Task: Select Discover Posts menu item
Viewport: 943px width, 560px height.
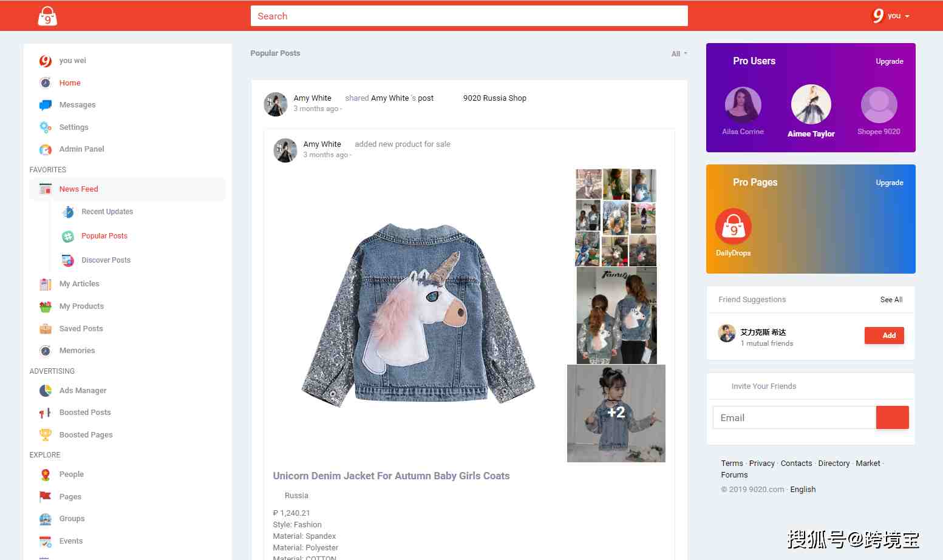Action: coord(106,260)
